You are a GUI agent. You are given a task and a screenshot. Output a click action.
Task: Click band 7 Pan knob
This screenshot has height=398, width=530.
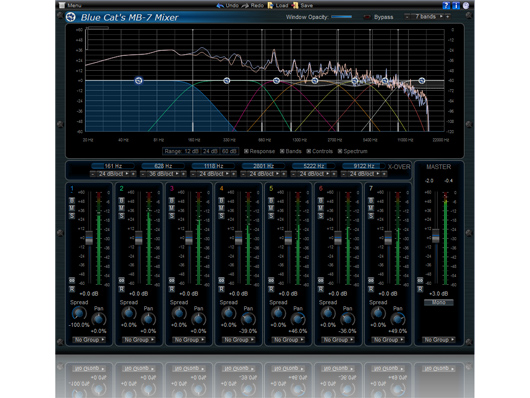click(398, 319)
